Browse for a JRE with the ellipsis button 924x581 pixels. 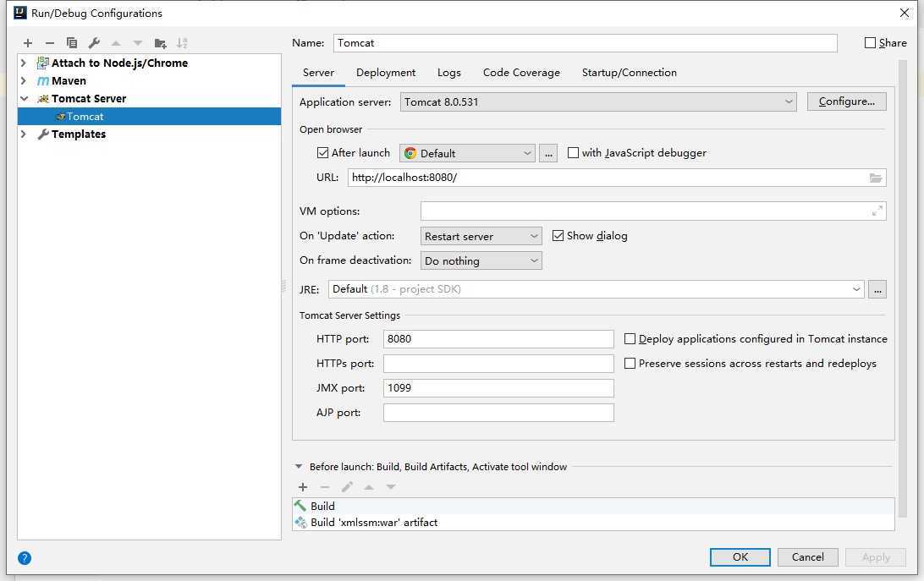877,289
